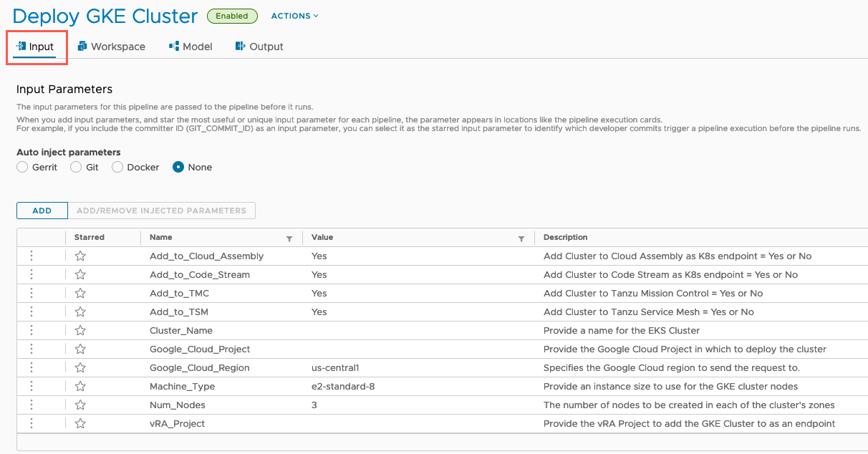Click the Google_Cloud_Region name cell
Screen dimensions: 868x454
point(200,367)
